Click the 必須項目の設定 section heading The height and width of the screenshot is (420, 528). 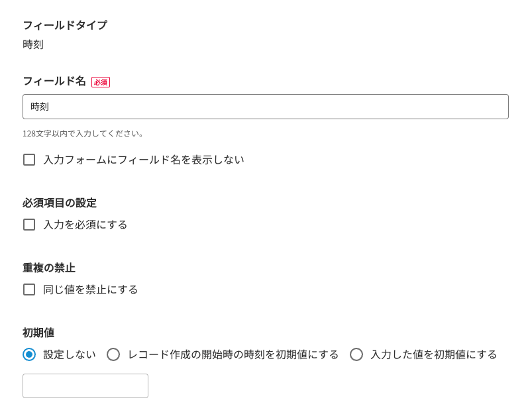tap(60, 203)
